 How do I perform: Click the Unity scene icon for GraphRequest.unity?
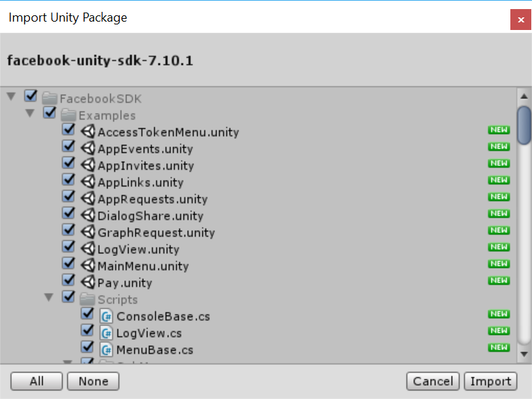tap(88, 232)
